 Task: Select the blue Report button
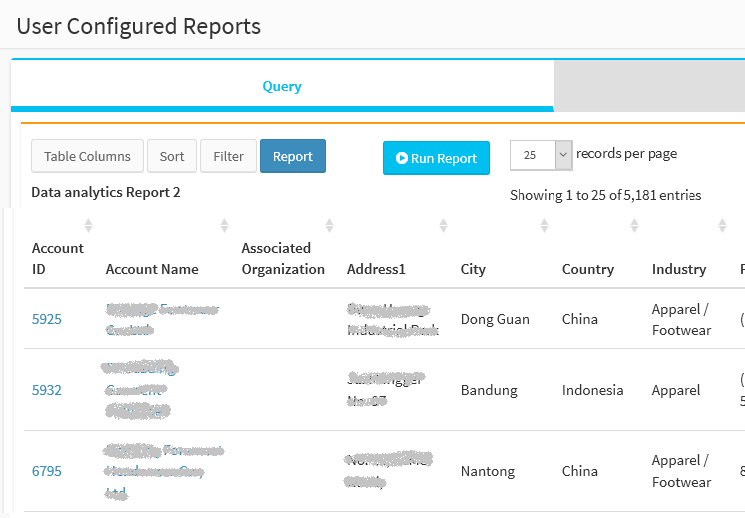(293, 156)
